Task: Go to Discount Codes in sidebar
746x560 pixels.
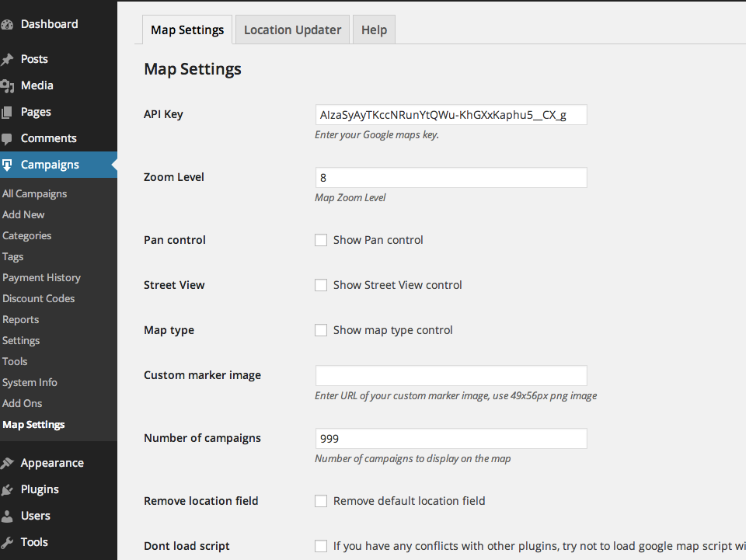Action: click(x=38, y=298)
